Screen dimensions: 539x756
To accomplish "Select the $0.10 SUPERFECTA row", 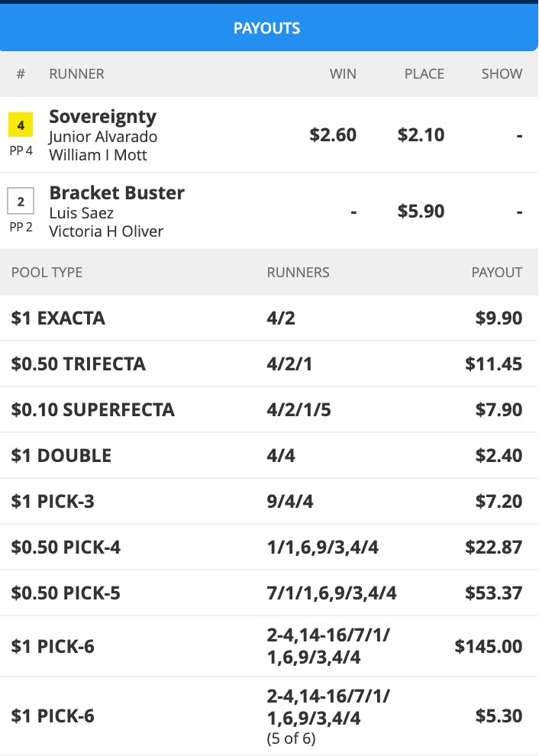I will point(269,409).
